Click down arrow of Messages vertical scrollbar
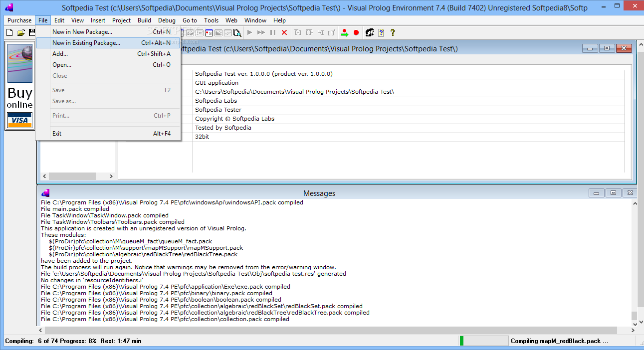The height and width of the screenshot is (350, 644). pyautogui.click(x=635, y=324)
